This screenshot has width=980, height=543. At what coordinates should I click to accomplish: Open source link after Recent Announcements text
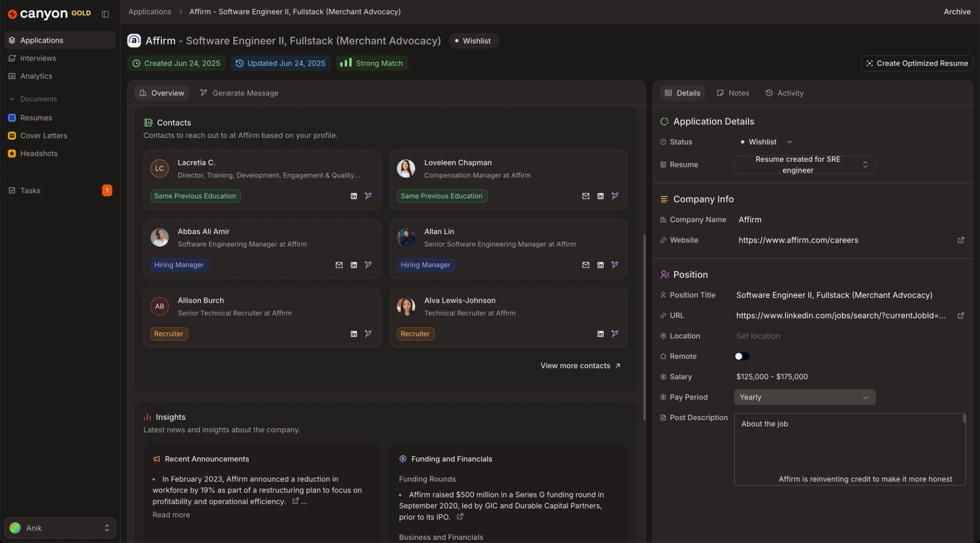click(x=295, y=501)
